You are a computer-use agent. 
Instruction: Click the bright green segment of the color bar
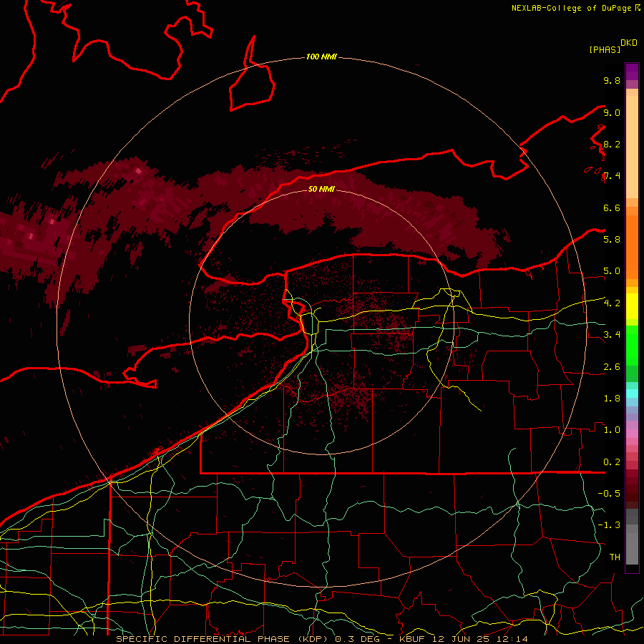coord(632,345)
